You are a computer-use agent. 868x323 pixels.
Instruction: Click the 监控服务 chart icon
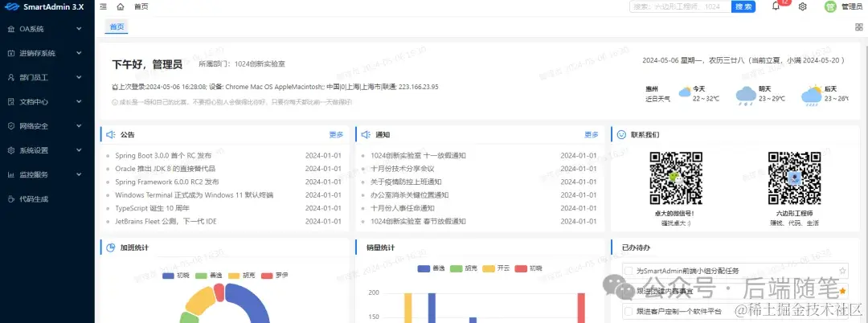coord(11,174)
